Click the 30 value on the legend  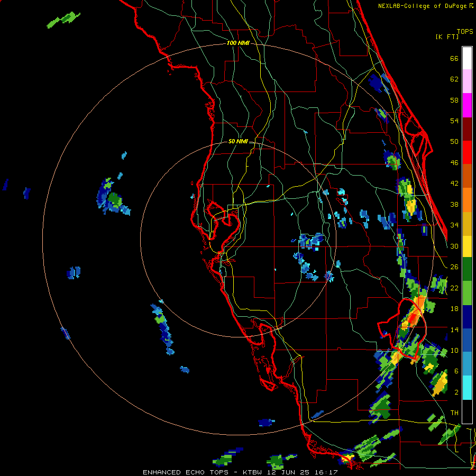point(454,246)
